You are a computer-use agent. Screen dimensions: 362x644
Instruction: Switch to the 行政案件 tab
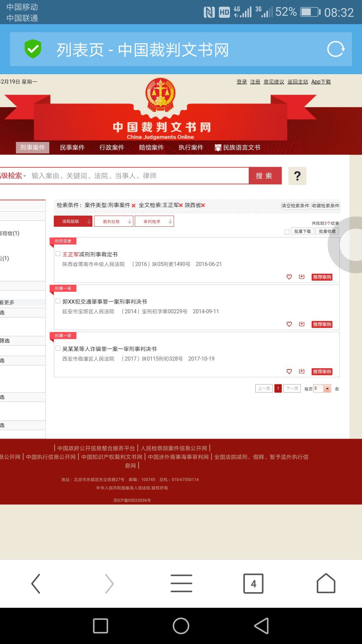[112, 148]
